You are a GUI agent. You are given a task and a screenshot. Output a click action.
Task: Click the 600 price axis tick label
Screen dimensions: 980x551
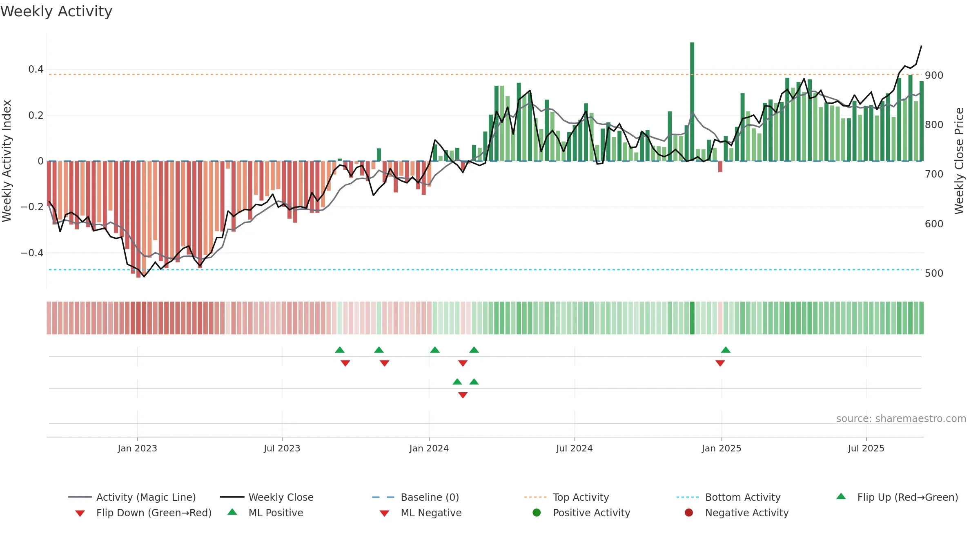(x=934, y=224)
